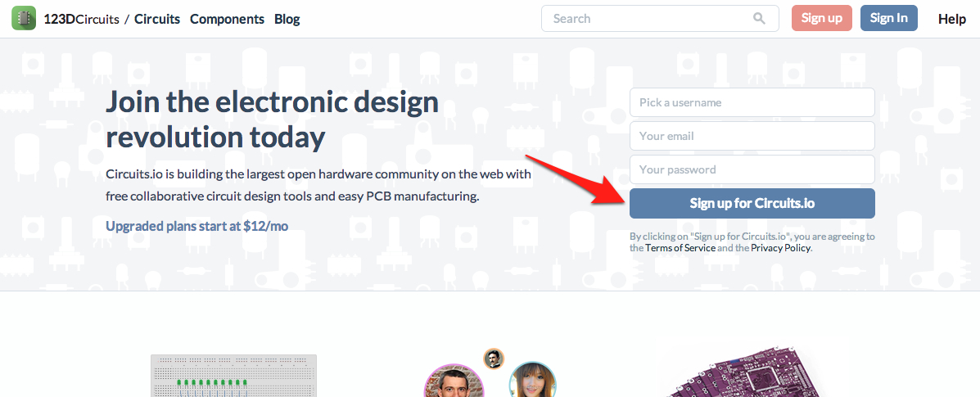
Task: Select the Your email input
Action: coord(752,136)
